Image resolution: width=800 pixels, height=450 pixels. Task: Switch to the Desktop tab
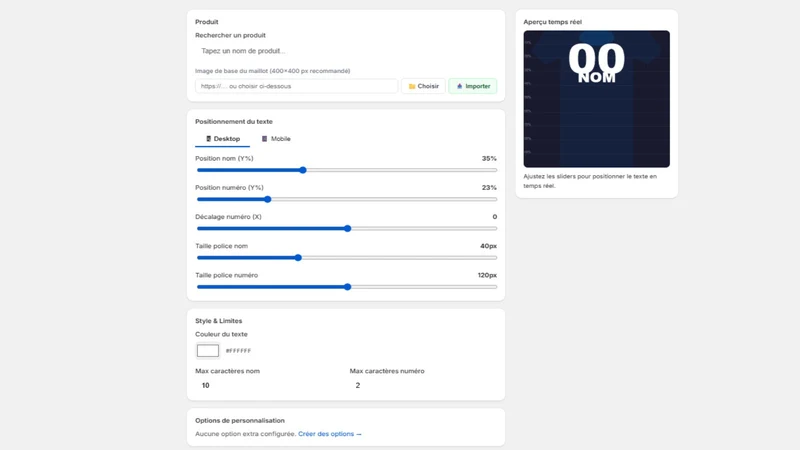(x=222, y=139)
